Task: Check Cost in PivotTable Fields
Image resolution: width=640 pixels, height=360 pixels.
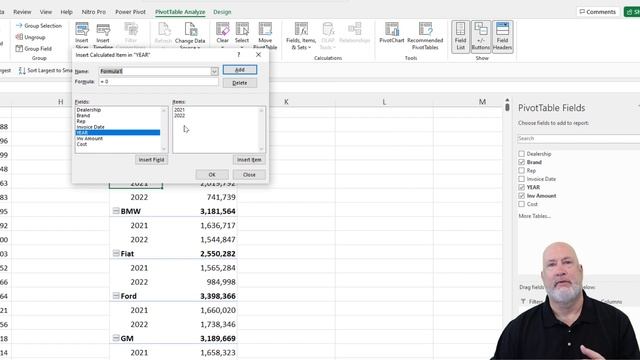Action: pyautogui.click(x=522, y=204)
